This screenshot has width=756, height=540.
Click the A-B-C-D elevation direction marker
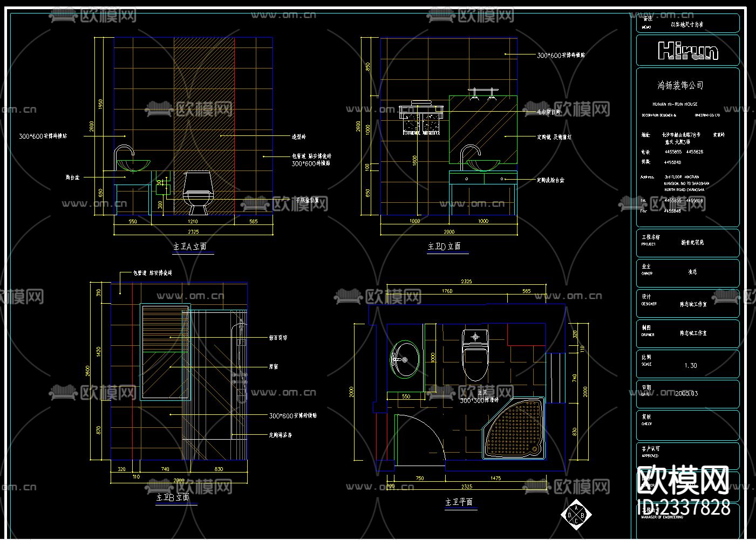click(x=575, y=515)
